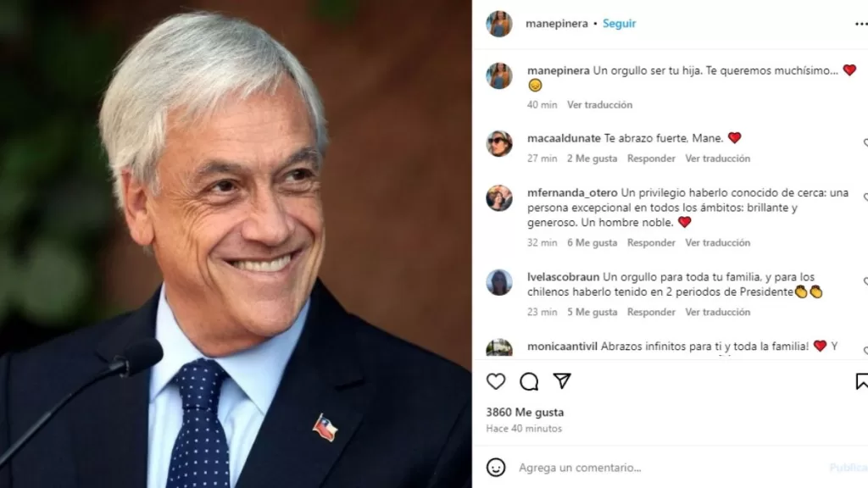Like macaaldunate's comment with heart
This screenshot has width=868, height=488.
tap(865, 142)
